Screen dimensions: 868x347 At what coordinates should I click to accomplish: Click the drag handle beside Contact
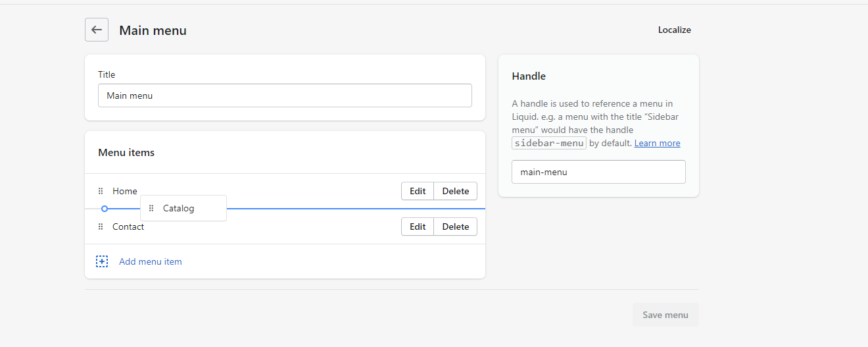(x=101, y=227)
